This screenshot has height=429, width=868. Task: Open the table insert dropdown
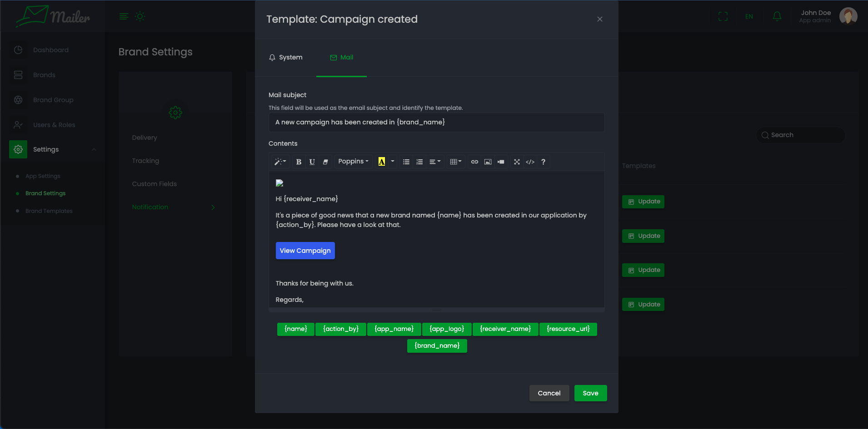tap(455, 162)
